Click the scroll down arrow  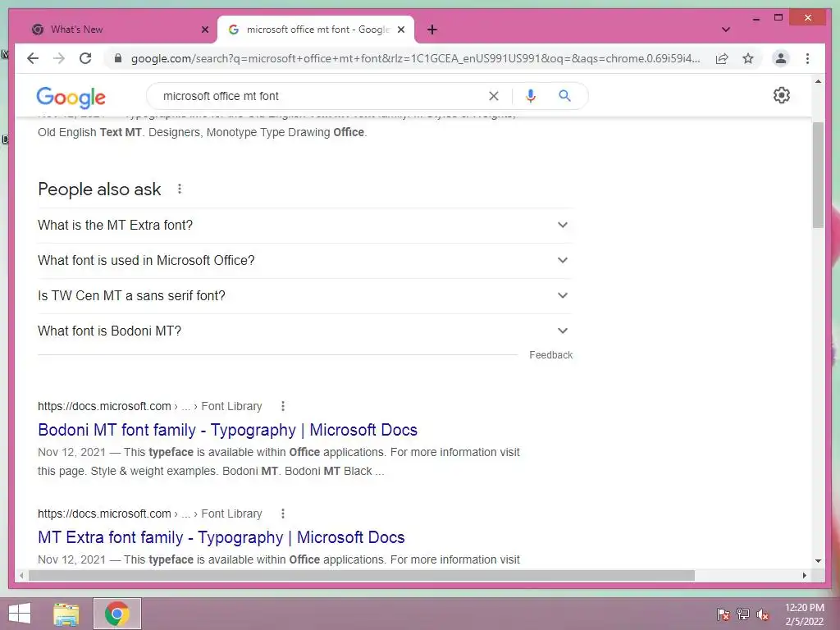(818, 561)
